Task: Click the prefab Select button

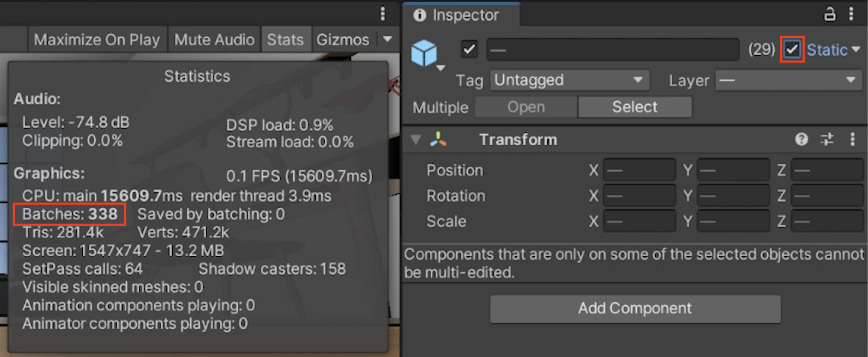Action: point(635,107)
